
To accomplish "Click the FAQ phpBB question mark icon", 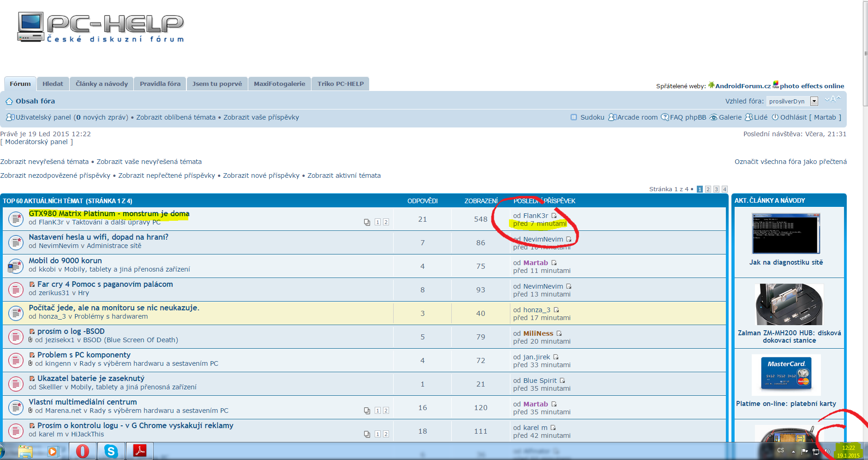I will (x=664, y=117).
